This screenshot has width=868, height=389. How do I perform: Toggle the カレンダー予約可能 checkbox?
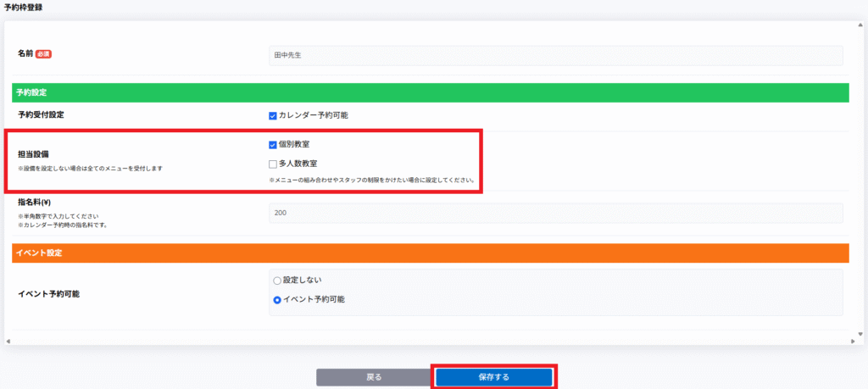point(273,115)
